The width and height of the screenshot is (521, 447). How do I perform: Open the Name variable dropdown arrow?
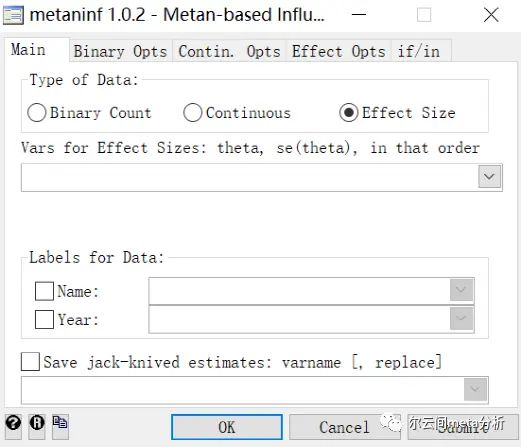pyautogui.click(x=461, y=290)
